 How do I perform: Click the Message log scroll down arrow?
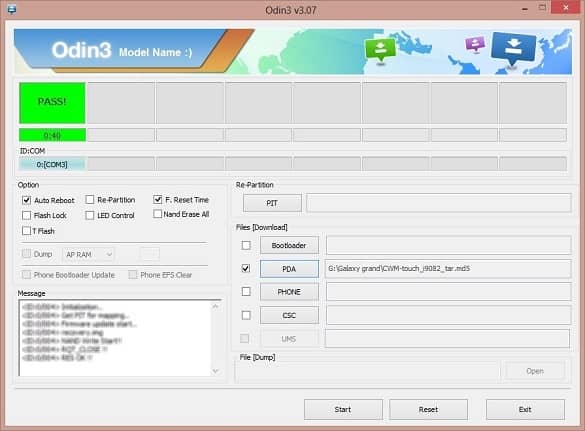click(215, 371)
